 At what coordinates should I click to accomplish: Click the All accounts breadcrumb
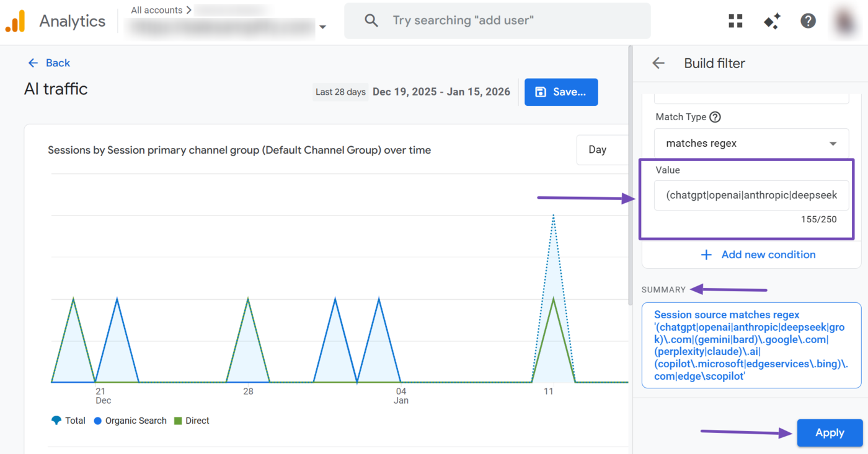tap(157, 10)
